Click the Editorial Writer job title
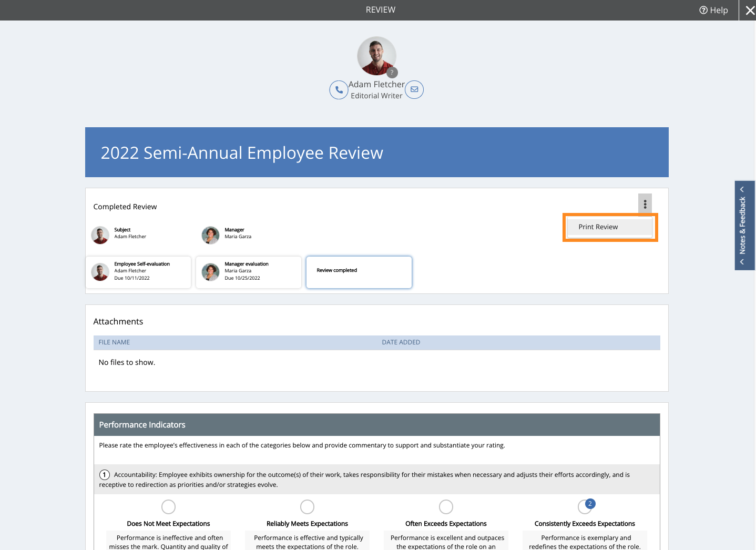756x550 pixels. [x=376, y=96]
